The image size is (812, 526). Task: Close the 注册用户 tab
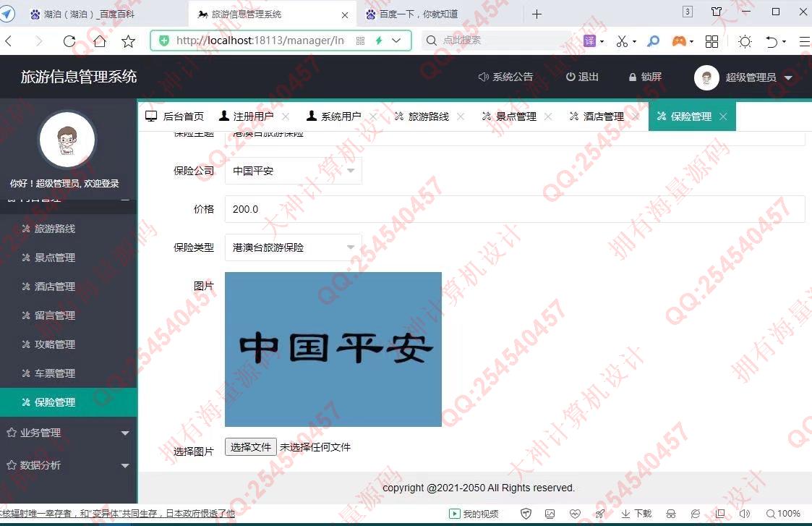(286, 116)
